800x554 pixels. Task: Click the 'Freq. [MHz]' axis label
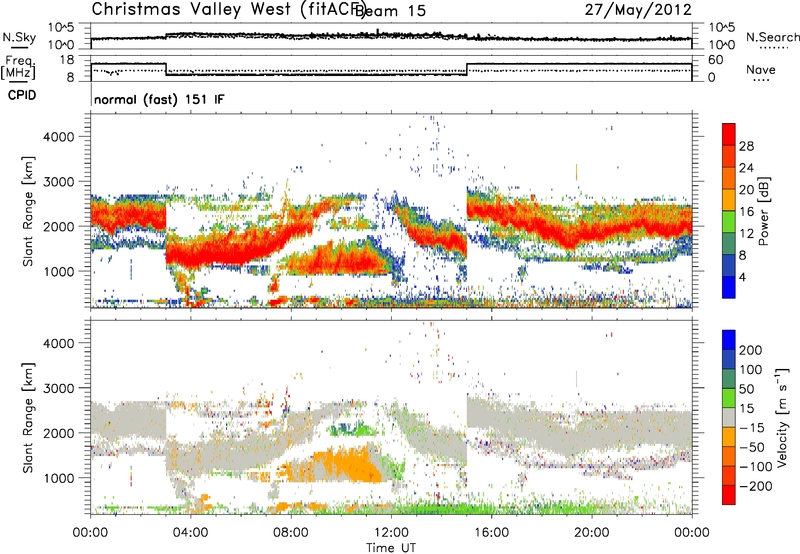(18, 68)
